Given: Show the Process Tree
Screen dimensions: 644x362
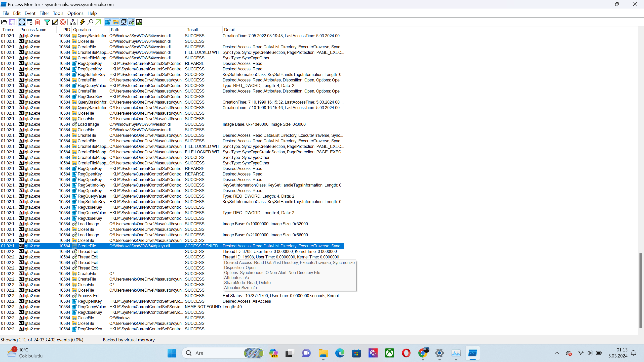Looking at the screenshot, I should pos(73,22).
